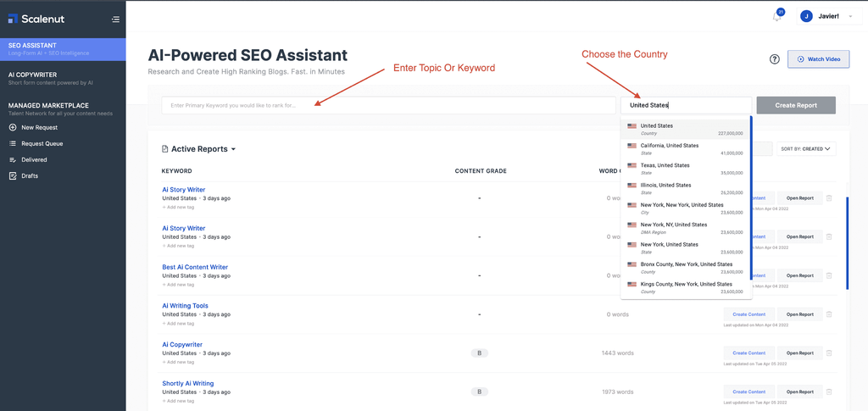Click the reports list scrollbar
Viewport: 868px width, 411px height.
click(848, 243)
